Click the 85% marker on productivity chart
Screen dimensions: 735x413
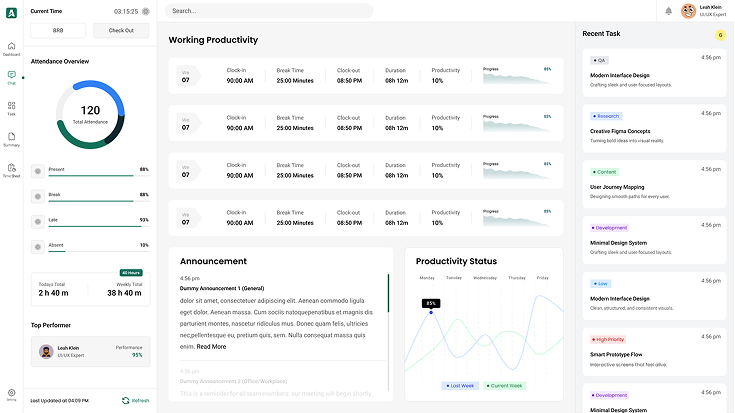pyautogui.click(x=431, y=303)
